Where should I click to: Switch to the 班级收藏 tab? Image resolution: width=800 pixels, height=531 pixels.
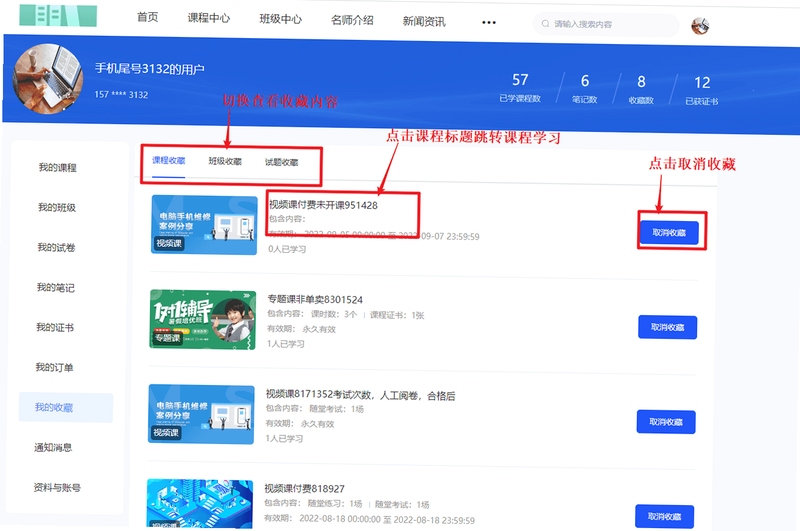coord(225,161)
